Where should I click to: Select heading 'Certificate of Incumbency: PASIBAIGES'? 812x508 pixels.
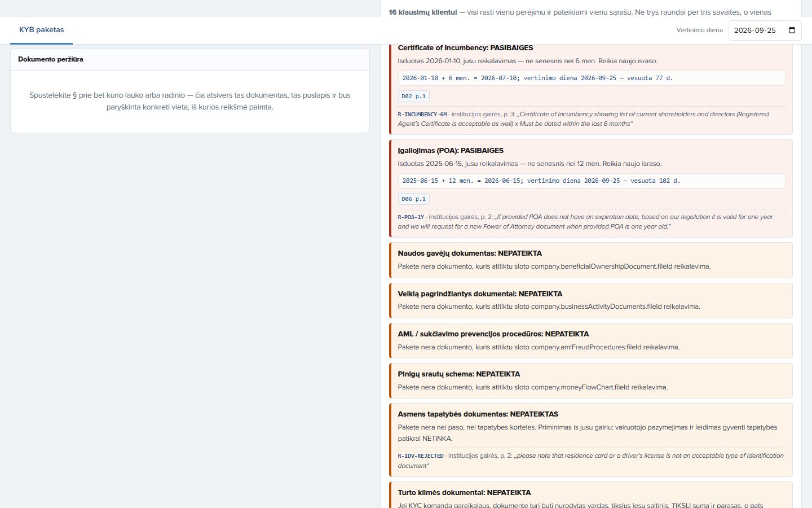(465, 48)
